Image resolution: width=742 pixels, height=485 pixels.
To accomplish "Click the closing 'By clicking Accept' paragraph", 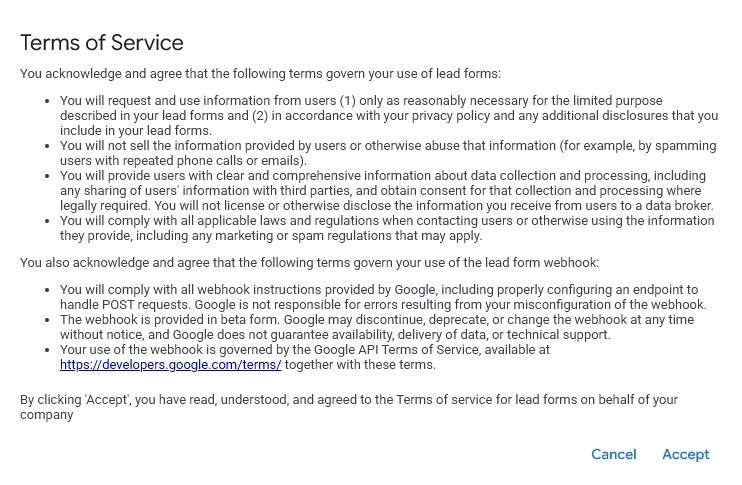I will (348, 406).
